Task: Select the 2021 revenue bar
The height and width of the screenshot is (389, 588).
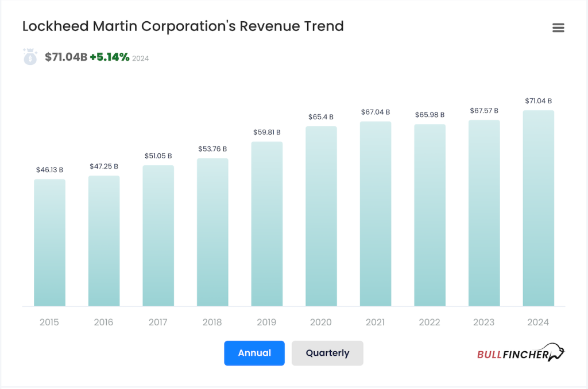Action: click(x=376, y=214)
